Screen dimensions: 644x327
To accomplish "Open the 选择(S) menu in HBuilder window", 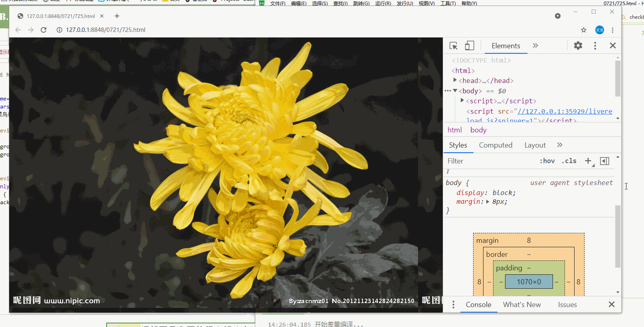I will [320, 4].
